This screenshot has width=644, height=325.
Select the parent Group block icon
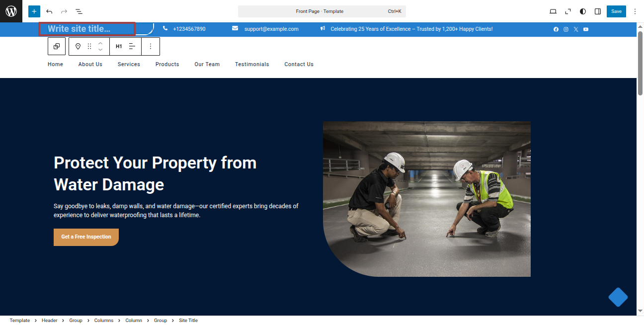(57, 46)
